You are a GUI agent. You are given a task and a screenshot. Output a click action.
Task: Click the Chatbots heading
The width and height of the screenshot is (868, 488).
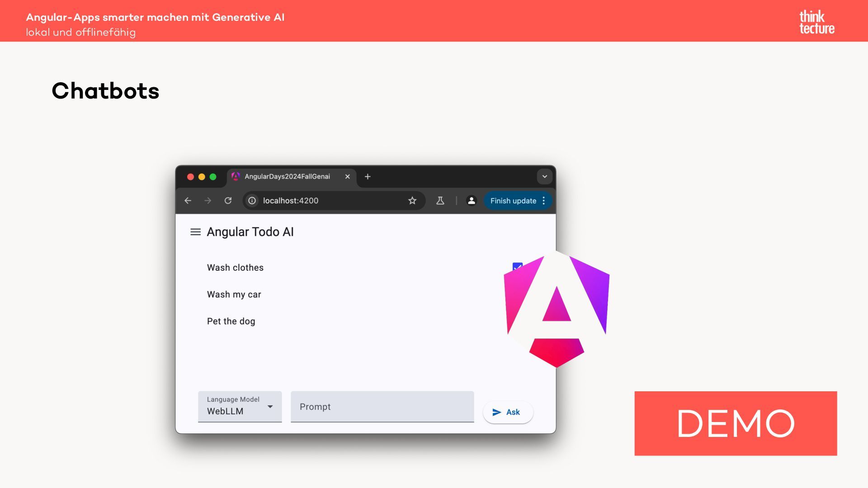click(105, 91)
